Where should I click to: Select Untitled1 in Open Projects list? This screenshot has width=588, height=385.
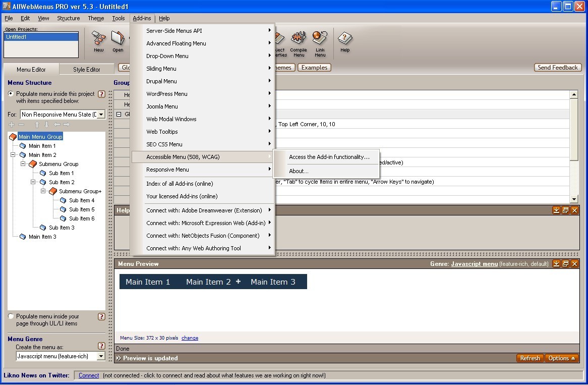coord(41,37)
